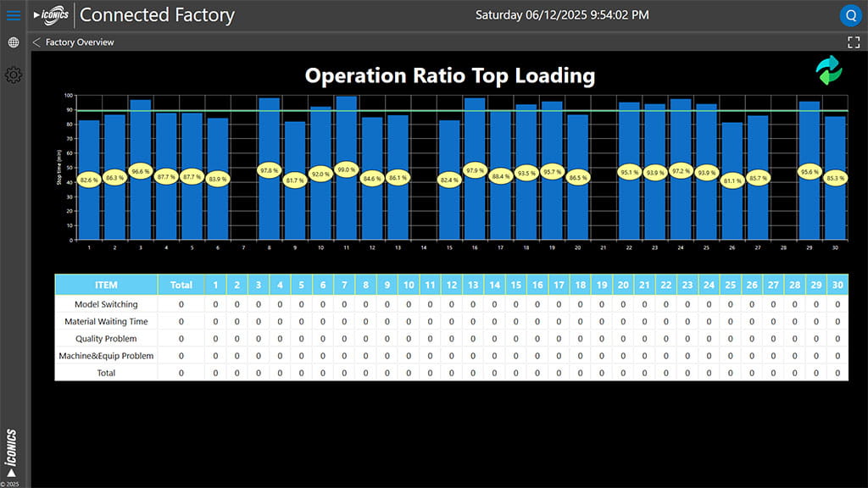This screenshot has height=488, width=868.
Task: Select the Model Switching row label
Action: pyautogui.click(x=106, y=304)
